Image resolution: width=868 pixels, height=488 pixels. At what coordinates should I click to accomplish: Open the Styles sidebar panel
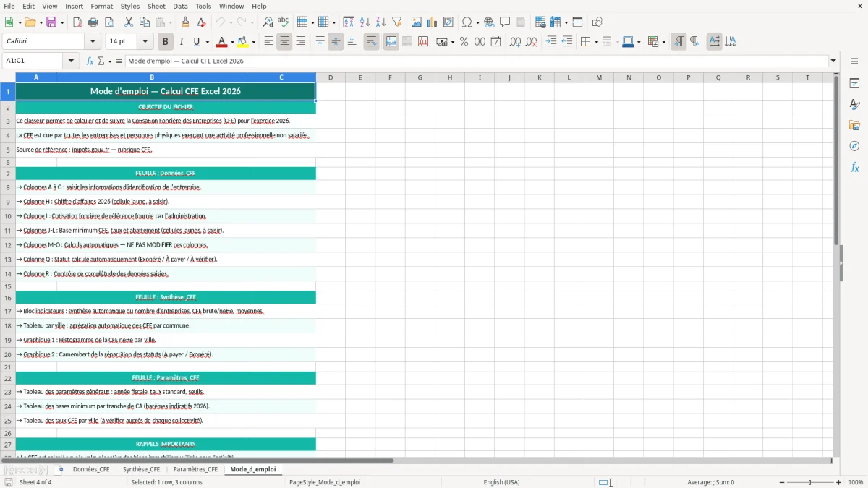854,105
